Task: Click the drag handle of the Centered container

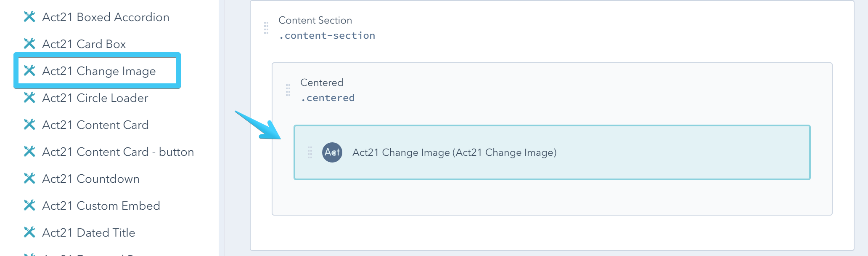Action: [288, 89]
